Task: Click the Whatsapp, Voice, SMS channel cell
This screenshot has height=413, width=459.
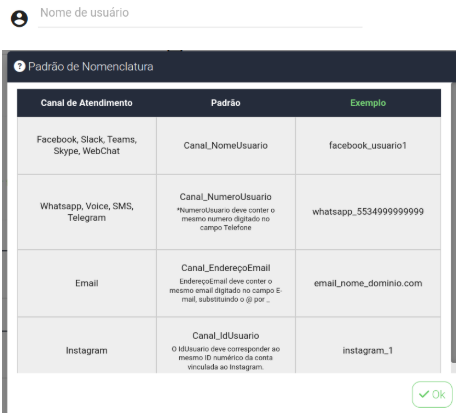Action: tap(87, 212)
